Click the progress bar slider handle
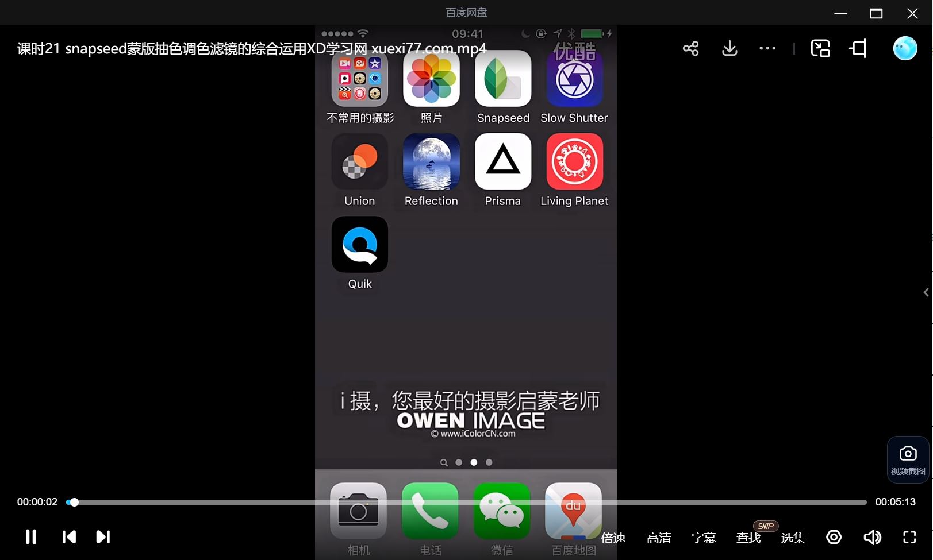 (x=74, y=502)
